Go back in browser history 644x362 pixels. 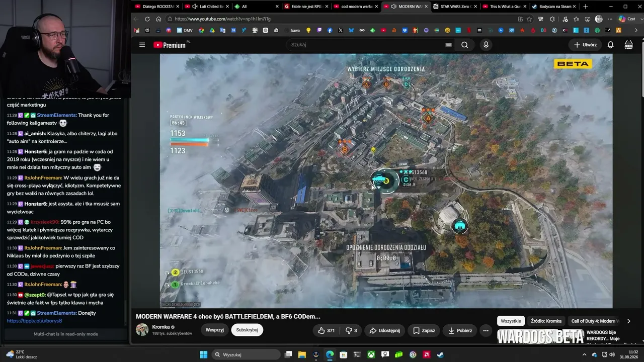pyautogui.click(x=136, y=19)
